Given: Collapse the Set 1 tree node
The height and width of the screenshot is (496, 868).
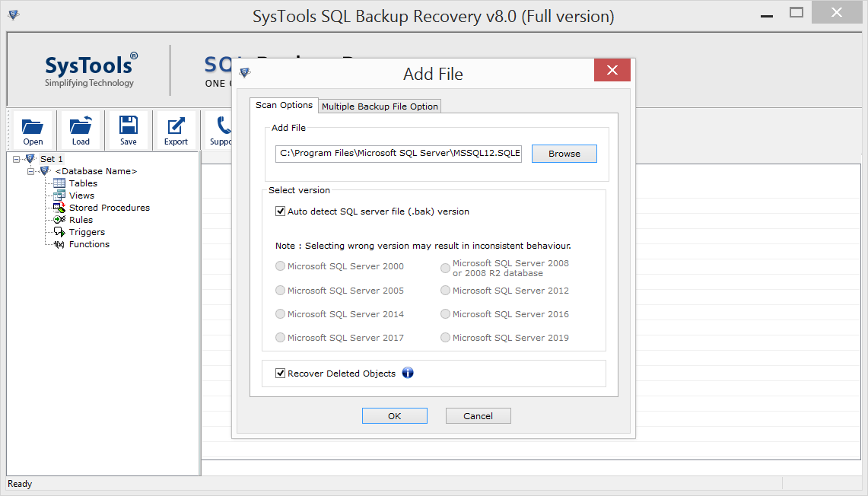Looking at the screenshot, I should pyautogui.click(x=16, y=159).
